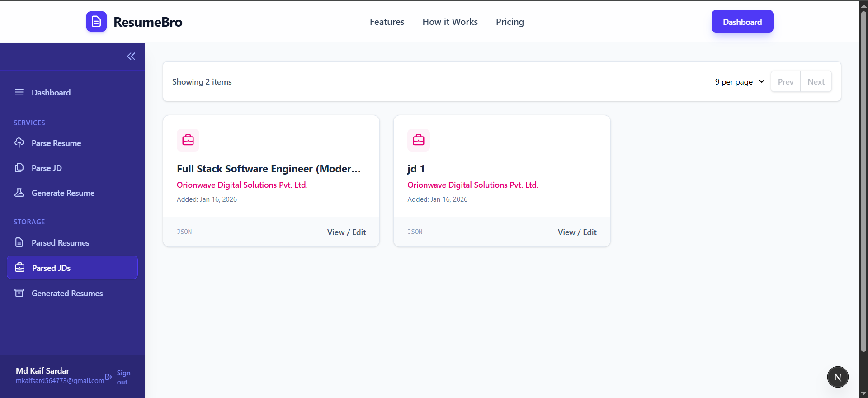Image resolution: width=868 pixels, height=398 pixels.
Task: Open How it Works page
Action: (450, 22)
